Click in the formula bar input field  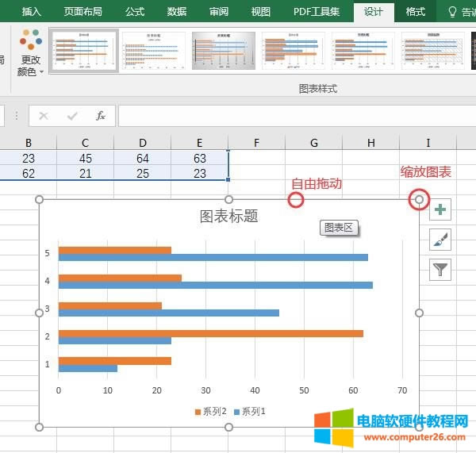[x=294, y=116]
